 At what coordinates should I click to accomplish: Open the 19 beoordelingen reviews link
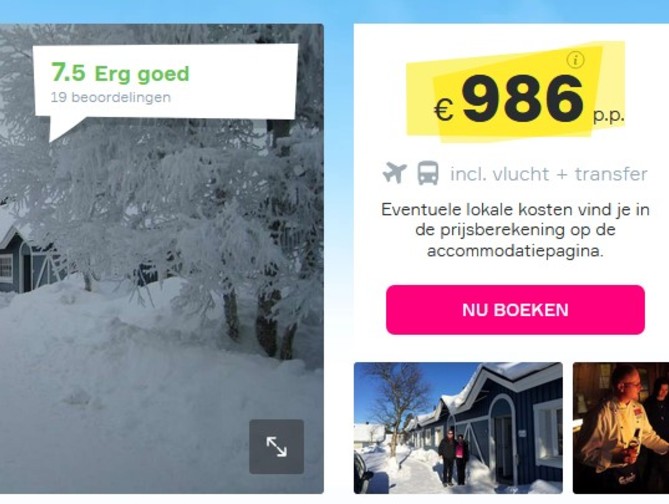click(111, 97)
